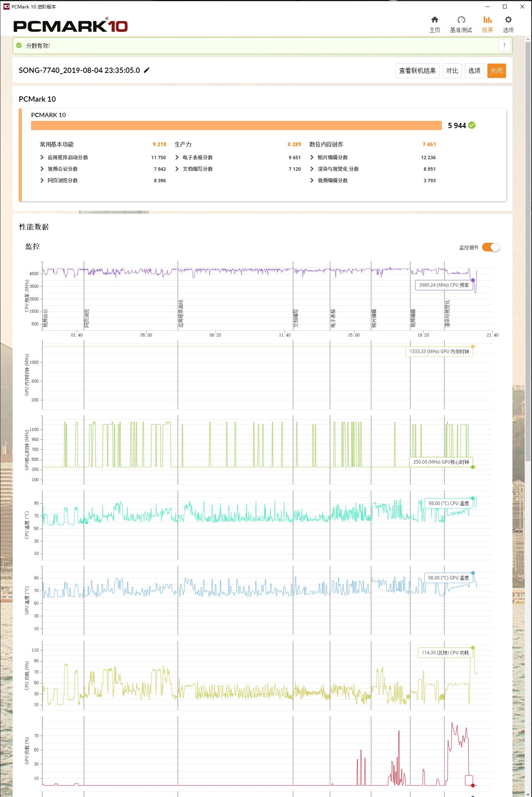Click the app icon in the title bar
This screenshot has width=532, height=797.
pos(6,7)
